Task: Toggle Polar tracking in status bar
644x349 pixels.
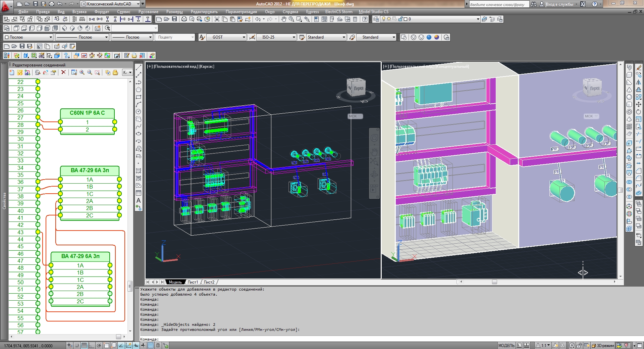Action: pyautogui.click(x=99, y=345)
